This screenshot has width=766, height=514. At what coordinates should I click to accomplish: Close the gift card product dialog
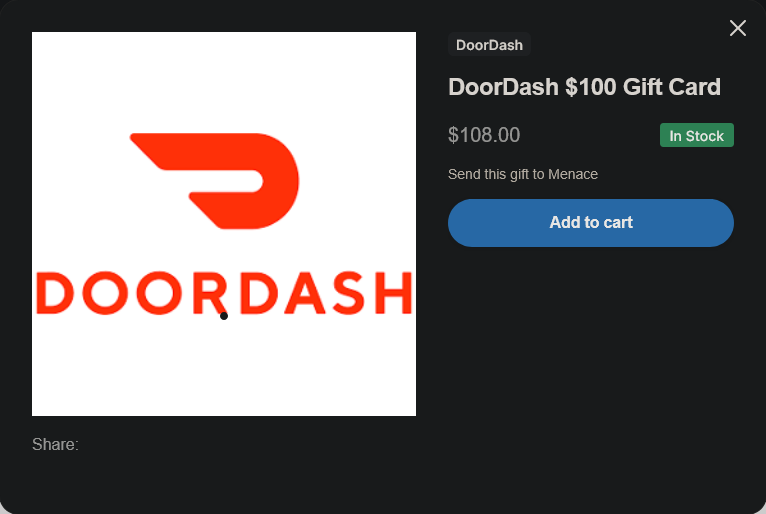[738, 28]
